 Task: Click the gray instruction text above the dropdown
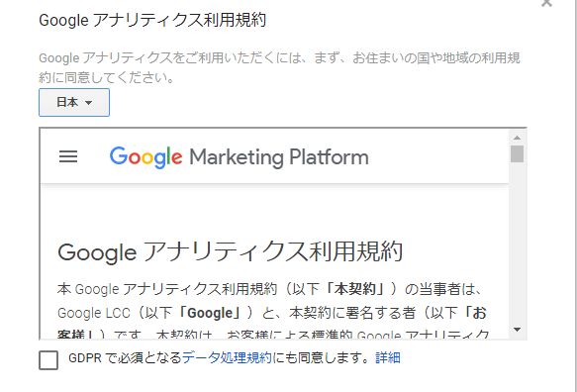pyautogui.click(x=279, y=67)
